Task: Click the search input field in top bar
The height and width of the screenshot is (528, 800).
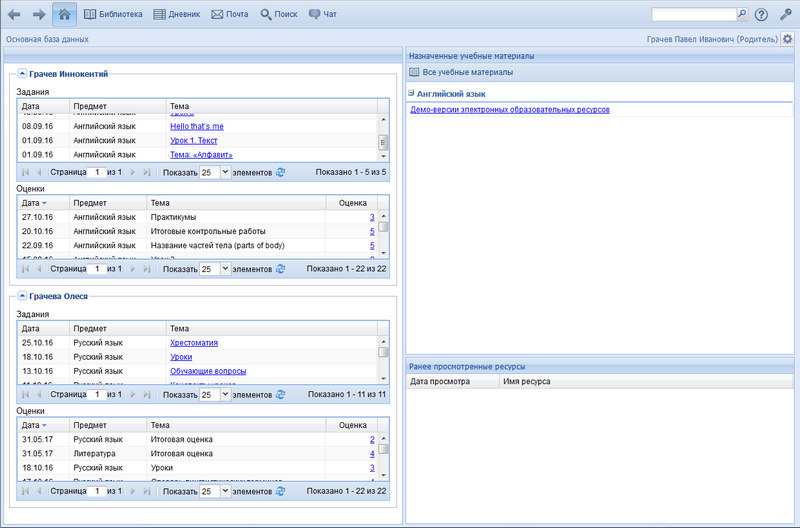Action: [692, 15]
